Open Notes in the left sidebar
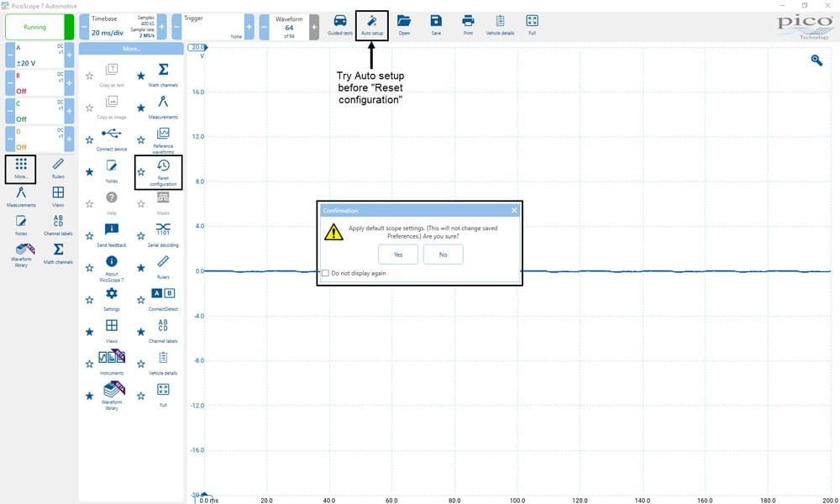840x504 pixels. pyautogui.click(x=21, y=225)
